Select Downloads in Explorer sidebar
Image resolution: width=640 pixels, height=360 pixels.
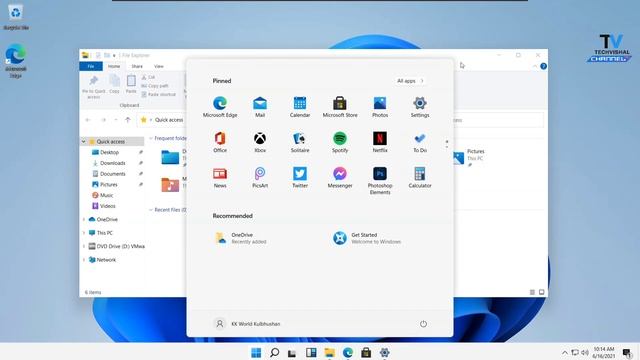click(x=113, y=163)
